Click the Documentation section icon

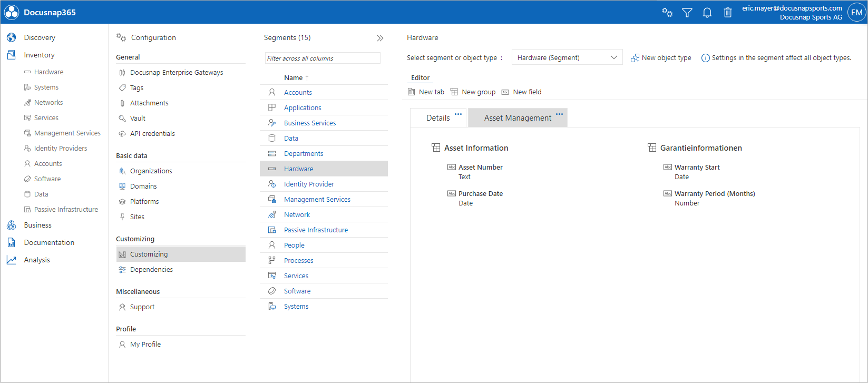(x=11, y=242)
